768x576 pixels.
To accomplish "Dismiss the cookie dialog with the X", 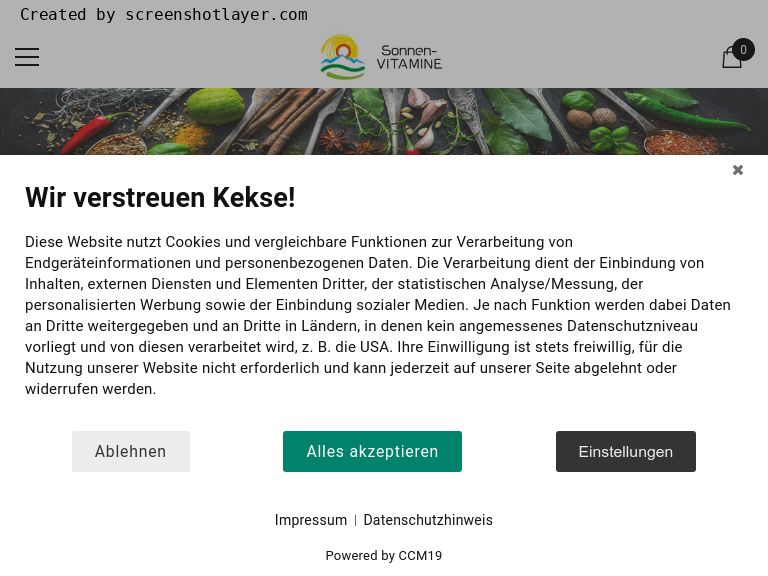I will tap(738, 170).
